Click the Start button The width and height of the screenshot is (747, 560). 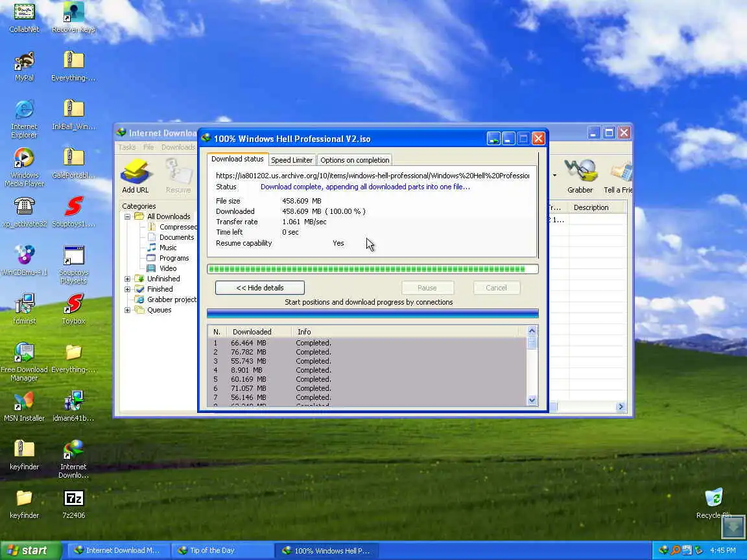point(30,550)
